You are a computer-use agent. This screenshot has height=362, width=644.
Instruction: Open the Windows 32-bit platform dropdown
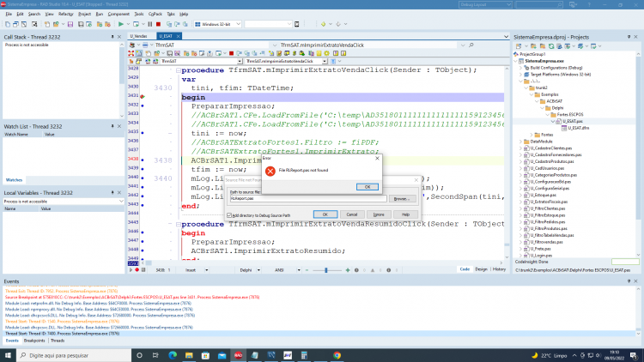pos(238,24)
